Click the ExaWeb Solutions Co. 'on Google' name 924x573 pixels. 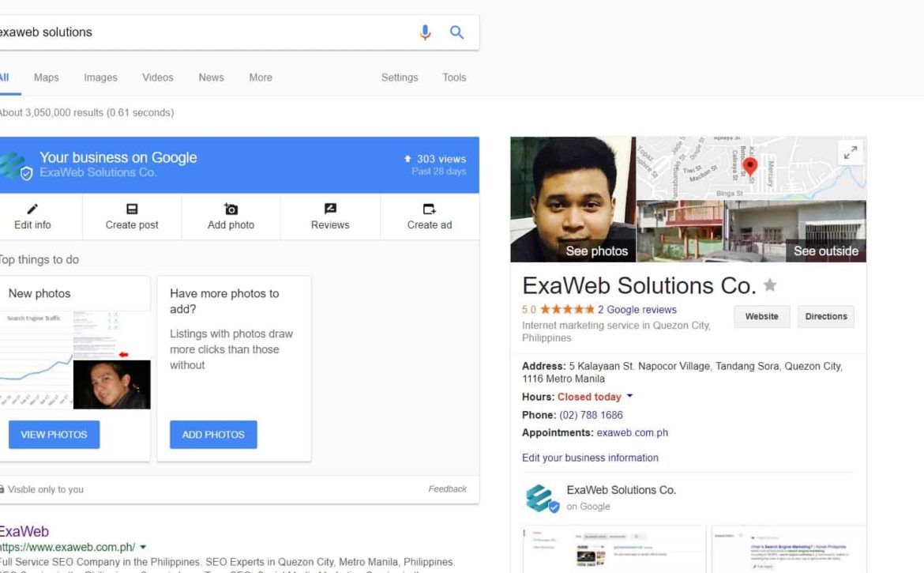click(621, 490)
